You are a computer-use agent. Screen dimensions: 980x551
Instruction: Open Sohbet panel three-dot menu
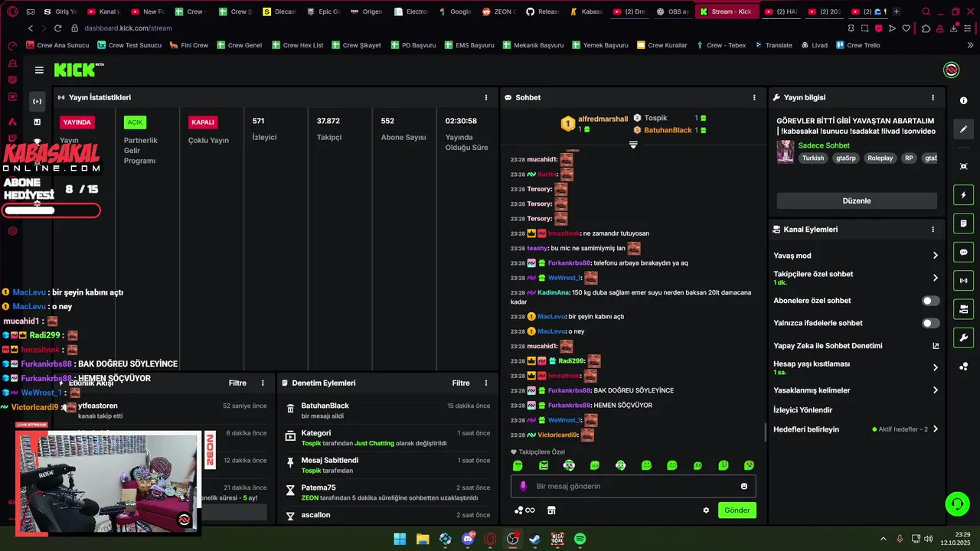(754, 98)
